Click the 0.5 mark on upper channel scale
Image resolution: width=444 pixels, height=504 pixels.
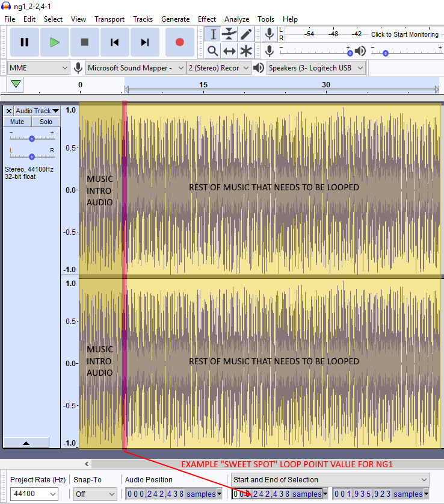[71, 148]
